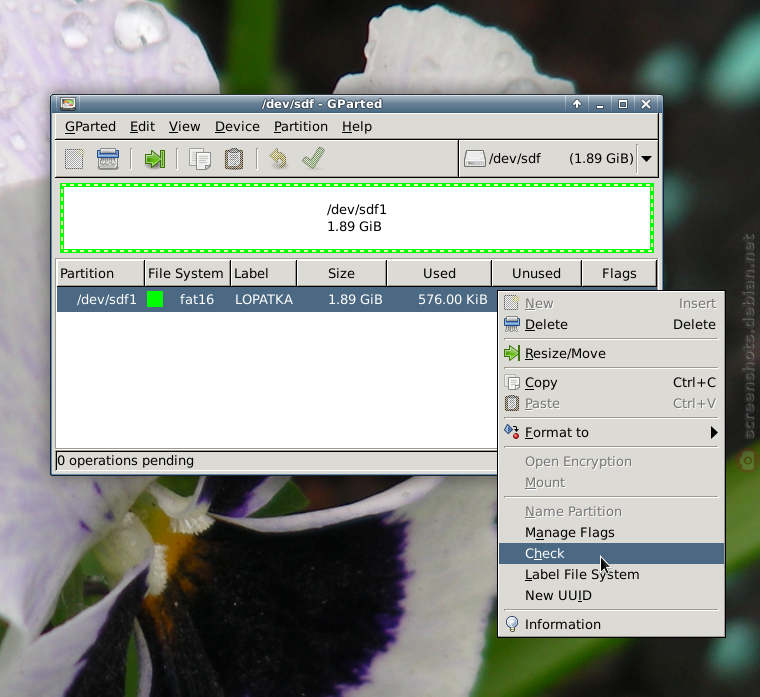This screenshot has height=697, width=760.
Task: Click the Resize/Move toolbar icon
Action: pos(155,159)
